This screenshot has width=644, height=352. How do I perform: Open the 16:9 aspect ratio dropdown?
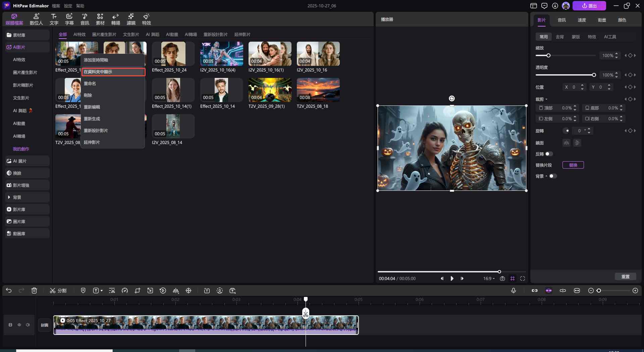tap(489, 278)
